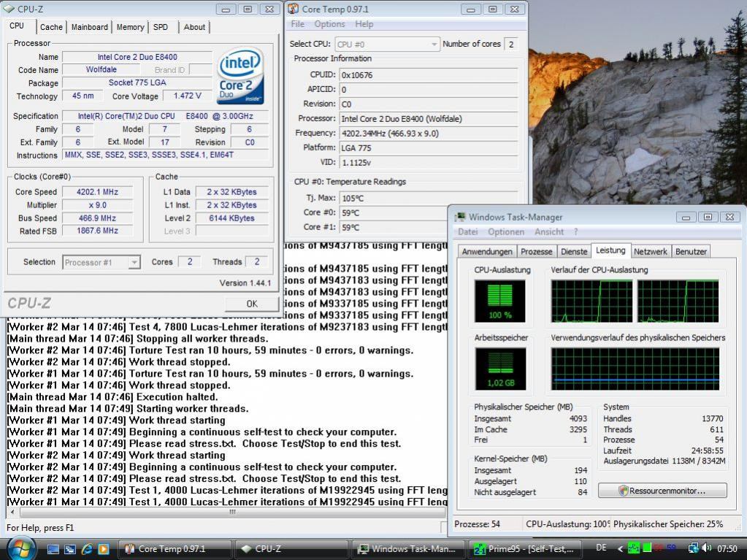Open the Benutzer tab

click(x=691, y=251)
